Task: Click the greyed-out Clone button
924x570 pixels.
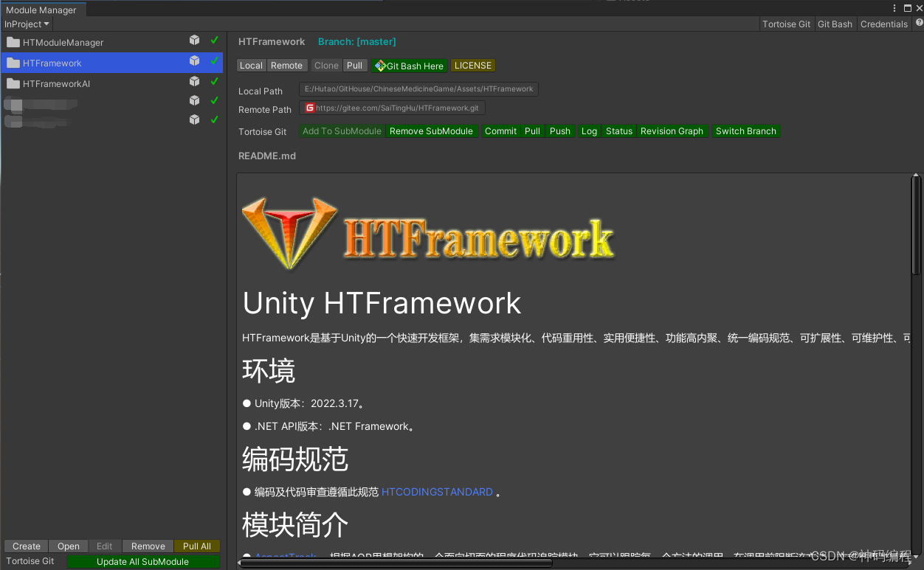Action: 326,66
